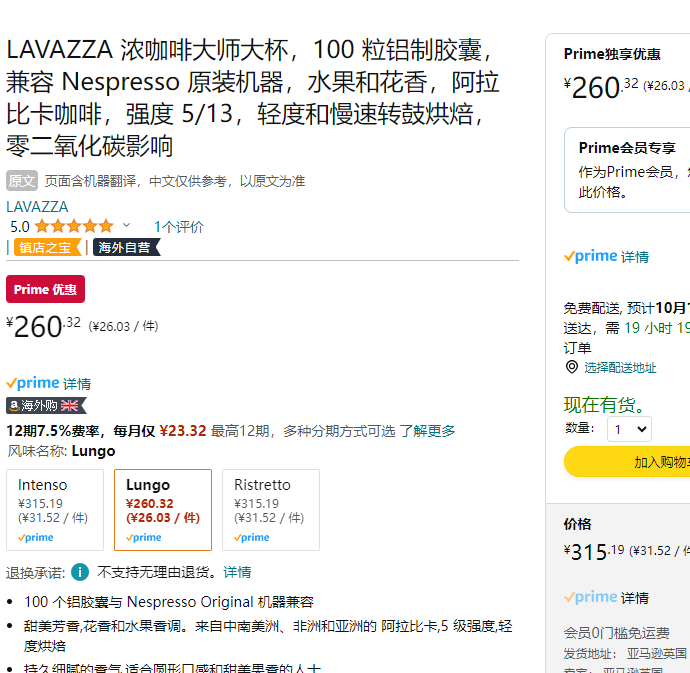
Task: Open 详情 link beside main-price prime logo
Action: (x=77, y=384)
